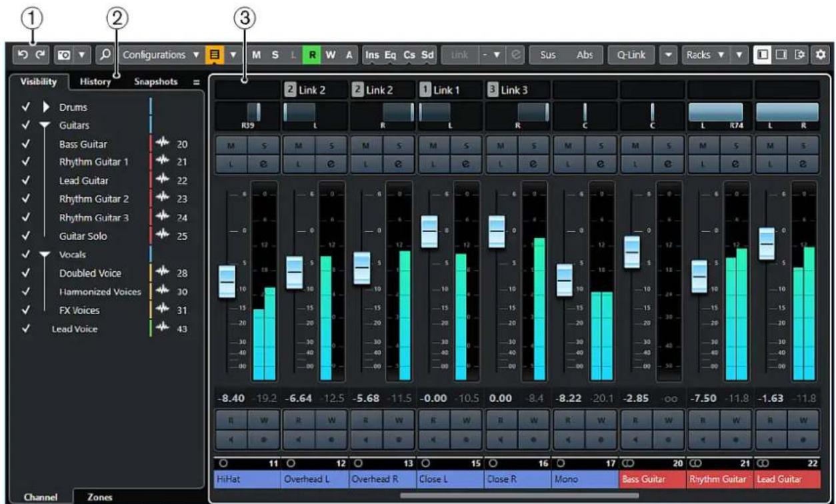The image size is (836, 504).
Task: Switch to the History tab
Action: (95, 82)
